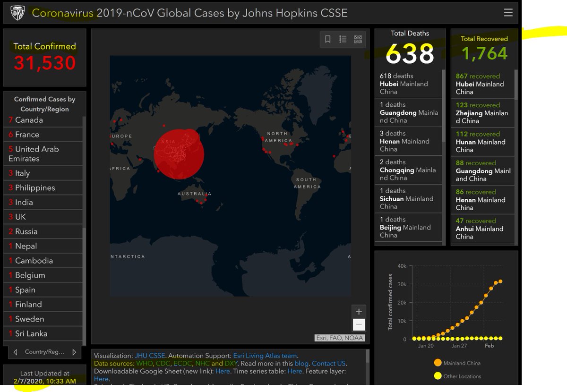Click the last Mainland China chart point
Screen dimensions: 567x392
pos(500,281)
